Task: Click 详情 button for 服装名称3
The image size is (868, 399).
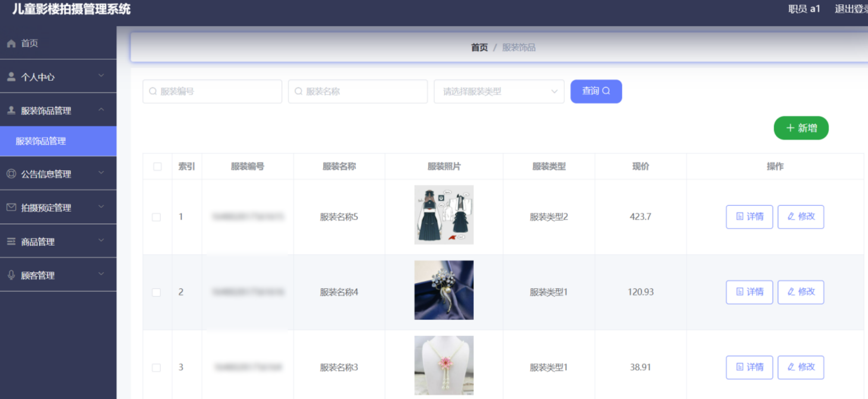Action: pos(749,367)
